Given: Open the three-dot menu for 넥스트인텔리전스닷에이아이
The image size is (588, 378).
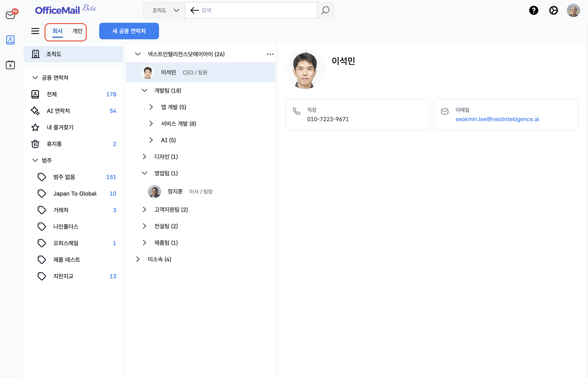Looking at the screenshot, I should 270,54.
